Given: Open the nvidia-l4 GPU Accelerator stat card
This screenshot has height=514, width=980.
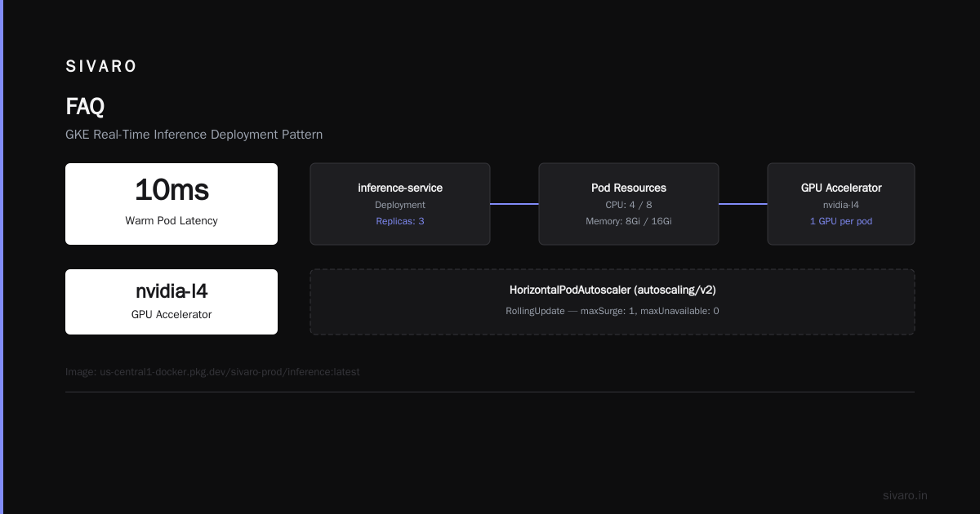Looking at the screenshot, I should [171, 302].
